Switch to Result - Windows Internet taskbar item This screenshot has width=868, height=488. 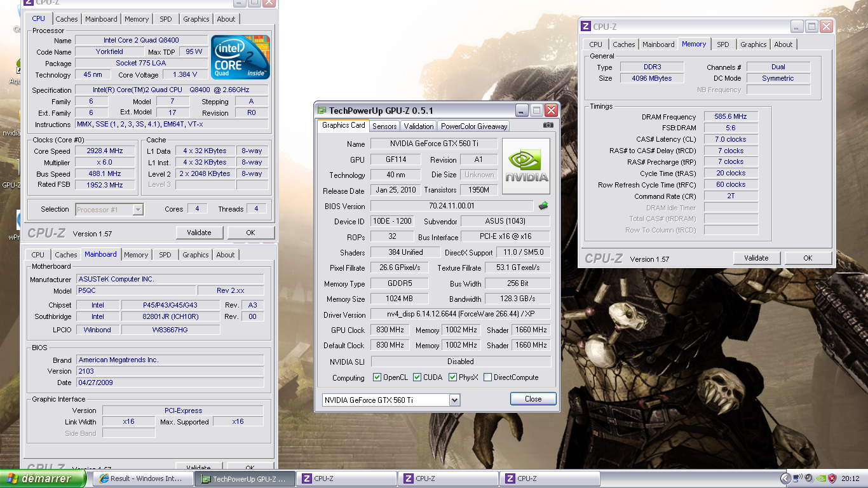click(144, 479)
